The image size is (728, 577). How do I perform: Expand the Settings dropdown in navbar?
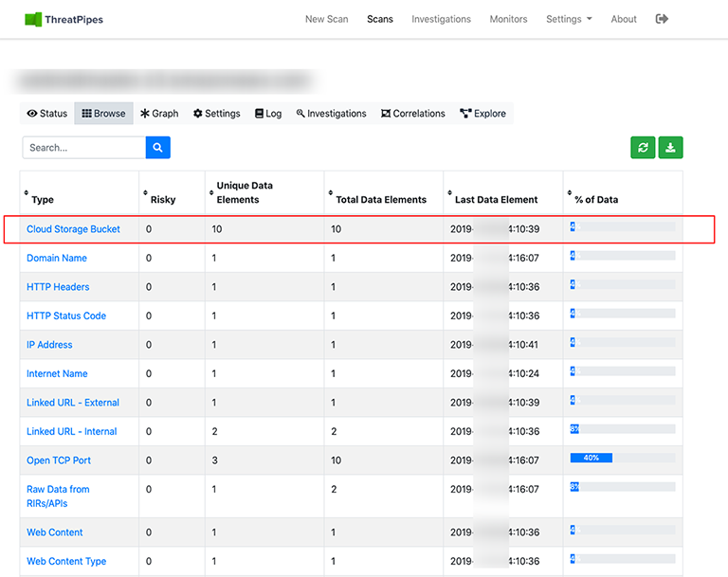click(569, 19)
